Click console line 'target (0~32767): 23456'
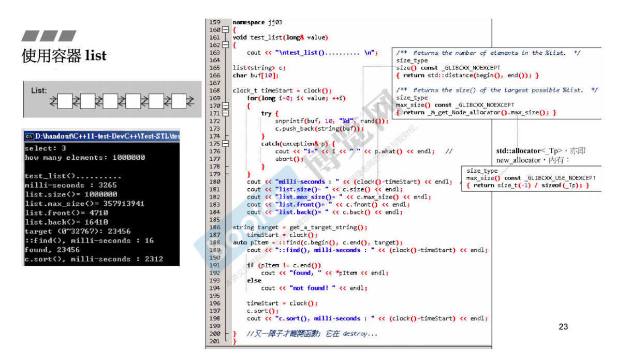Image resolution: width=630 pixels, height=364 pixels. 78,232
